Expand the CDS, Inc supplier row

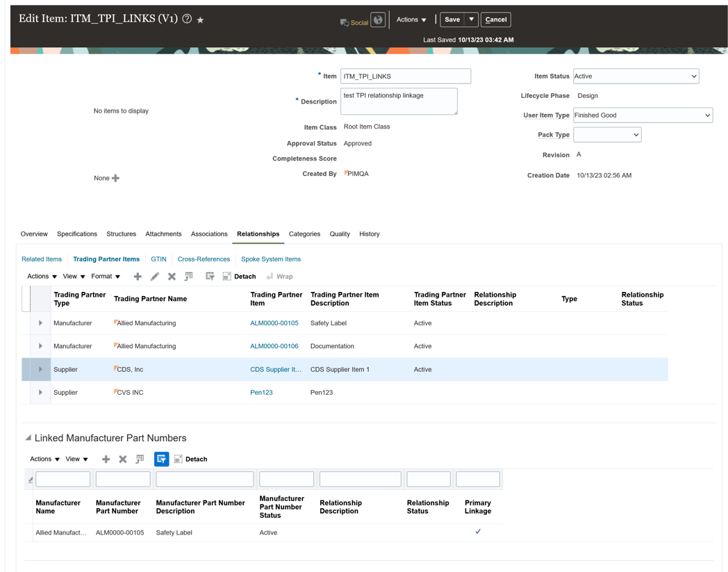[40, 370]
